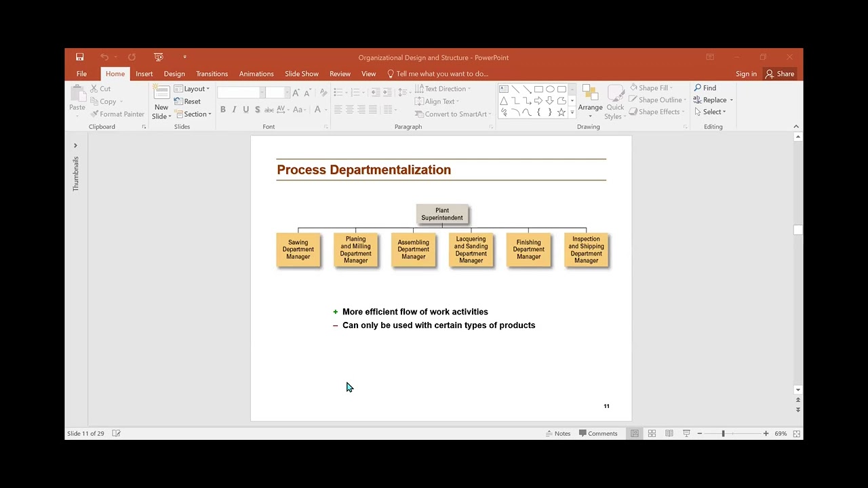
Task: Toggle Italic formatting
Action: (x=234, y=110)
